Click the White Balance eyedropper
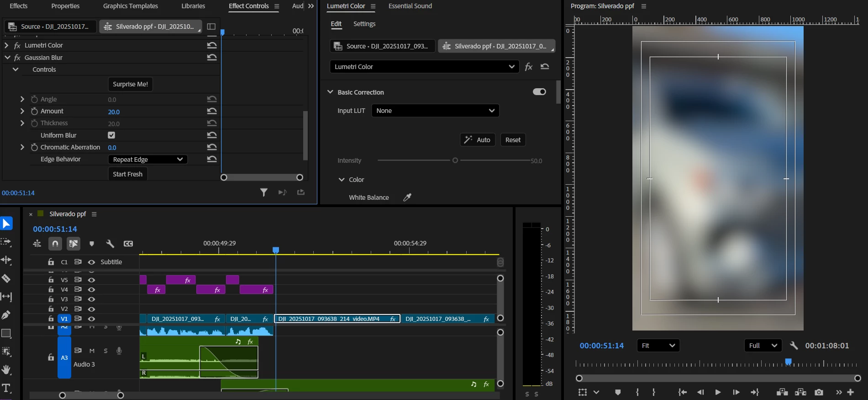The width and height of the screenshot is (868, 400). (x=407, y=197)
